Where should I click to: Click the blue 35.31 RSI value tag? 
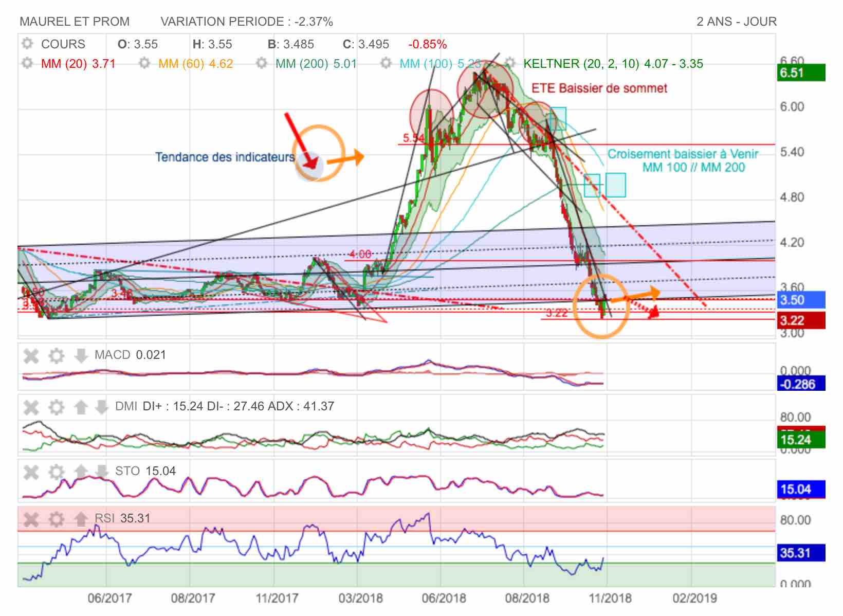click(801, 553)
